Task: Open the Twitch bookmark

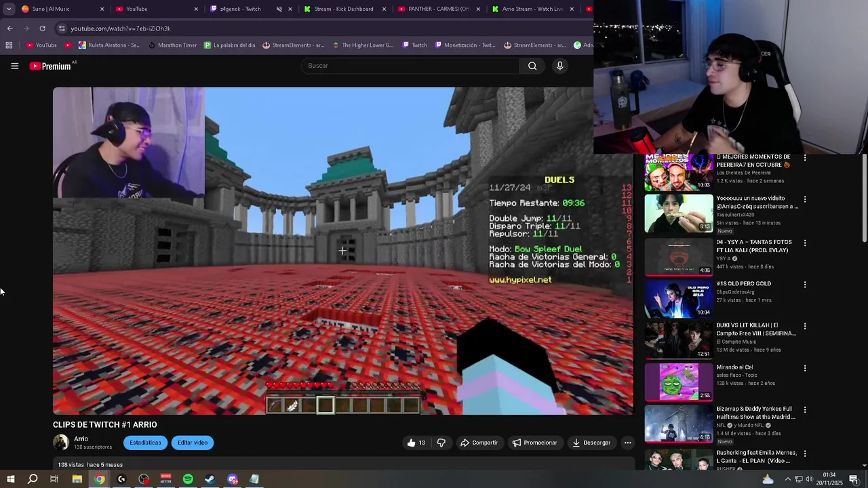Action: pyautogui.click(x=414, y=45)
